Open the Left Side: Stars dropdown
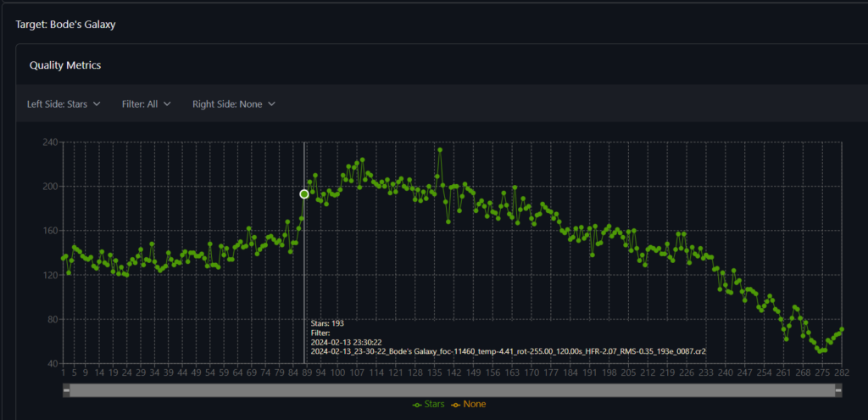The height and width of the screenshot is (420, 868). [x=64, y=104]
